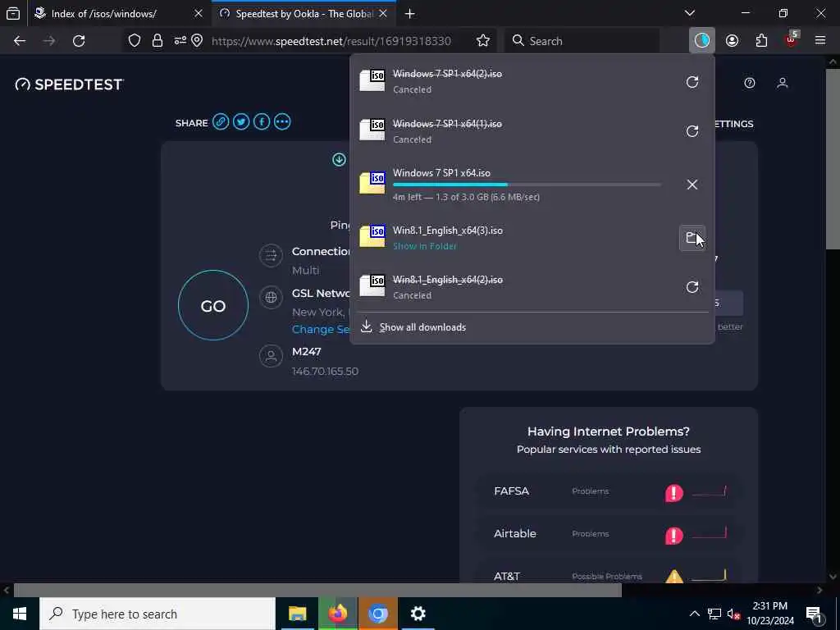The height and width of the screenshot is (630, 840).
Task: Click the speedtest.net URL address field
Action: coord(331,41)
